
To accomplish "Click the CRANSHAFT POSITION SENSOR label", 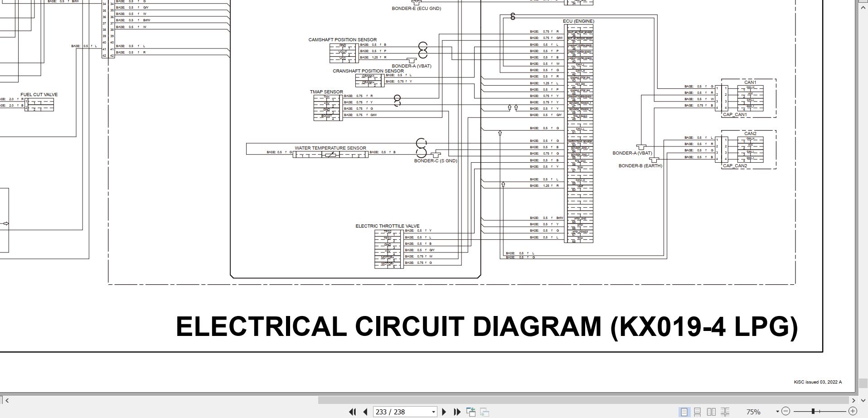I will click(368, 71).
